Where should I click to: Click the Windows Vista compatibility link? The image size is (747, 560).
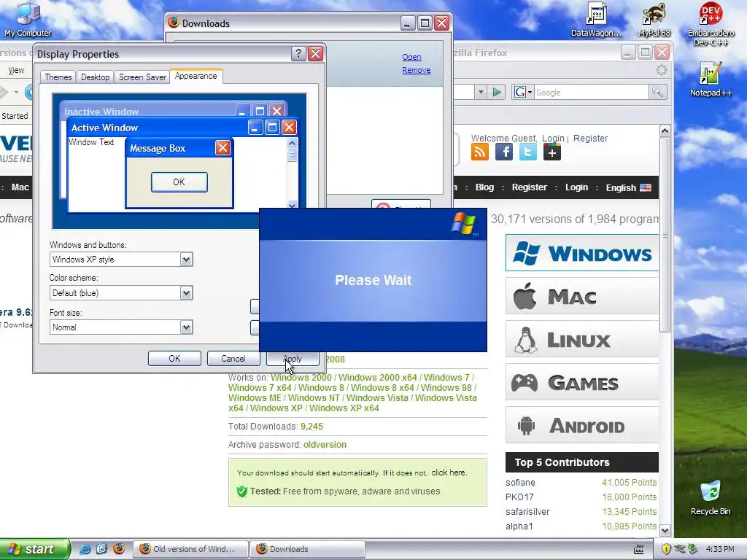point(377,397)
